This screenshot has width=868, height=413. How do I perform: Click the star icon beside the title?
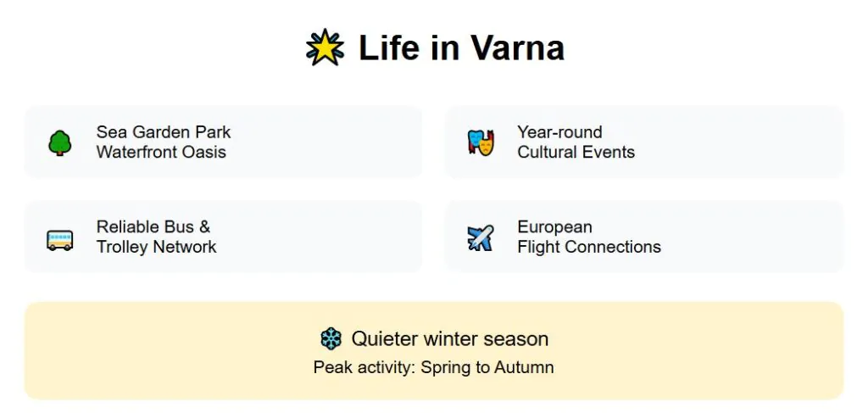point(325,47)
